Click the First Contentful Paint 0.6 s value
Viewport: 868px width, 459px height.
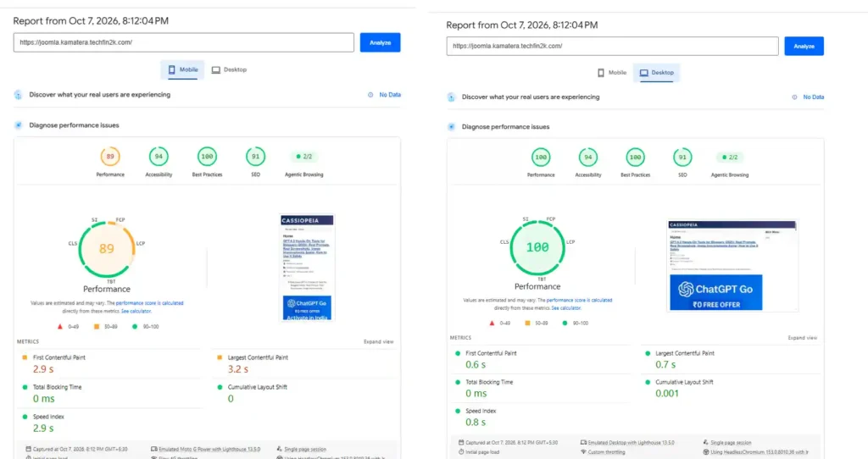coord(476,365)
